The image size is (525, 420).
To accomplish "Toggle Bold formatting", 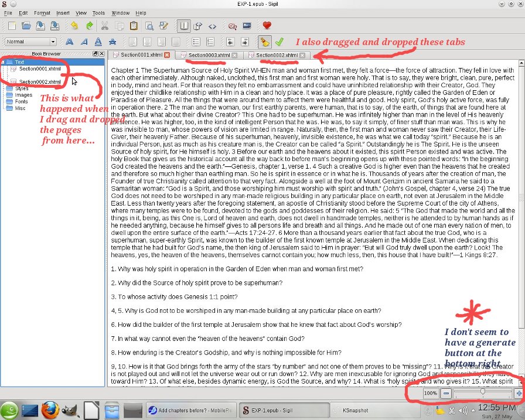I will [x=70, y=42].
